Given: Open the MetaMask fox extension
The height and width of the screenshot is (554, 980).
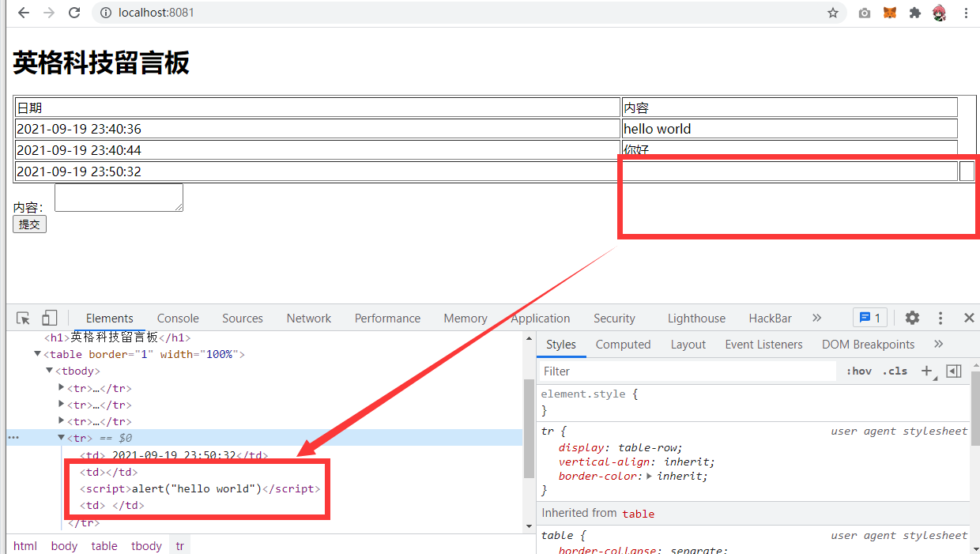Looking at the screenshot, I should [x=890, y=13].
